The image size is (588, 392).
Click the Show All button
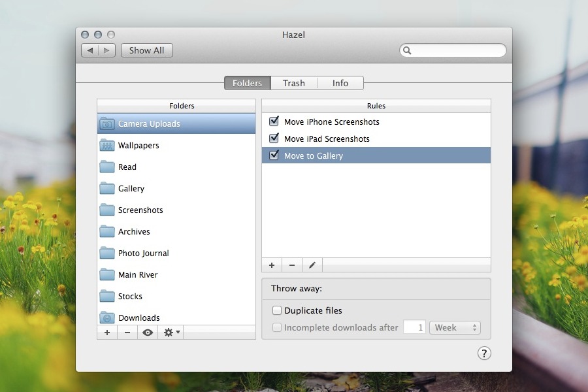tap(146, 50)
